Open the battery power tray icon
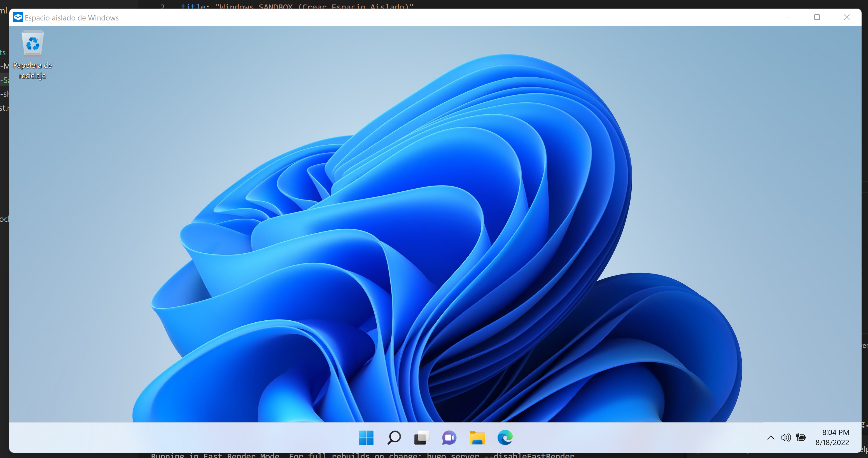The width and height of the screenshot is (868, 458). 801,438
